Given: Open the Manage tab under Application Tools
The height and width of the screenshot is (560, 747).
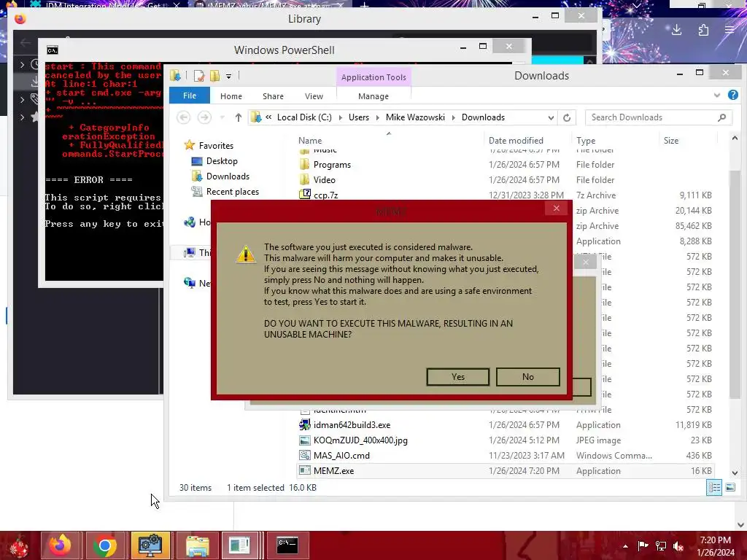Looking at the screenshot, I should [373, 96].
